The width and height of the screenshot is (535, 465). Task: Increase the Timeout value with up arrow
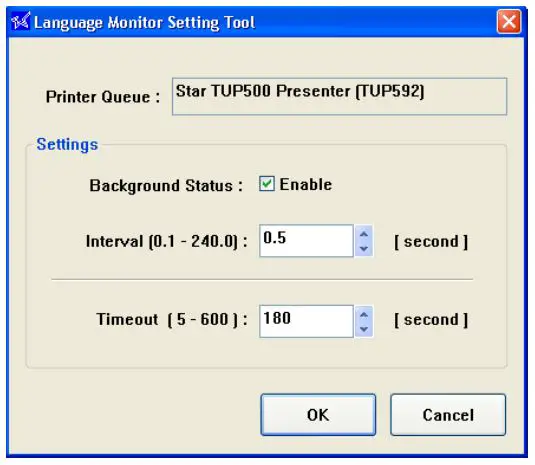click(x=364, y=314)
